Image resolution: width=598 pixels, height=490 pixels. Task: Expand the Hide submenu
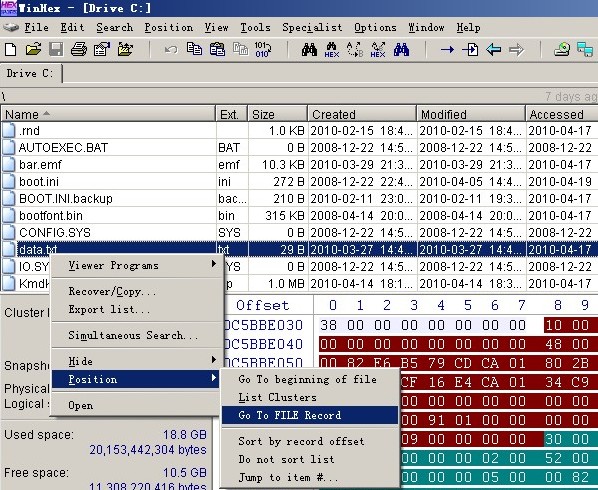[137, 361]
